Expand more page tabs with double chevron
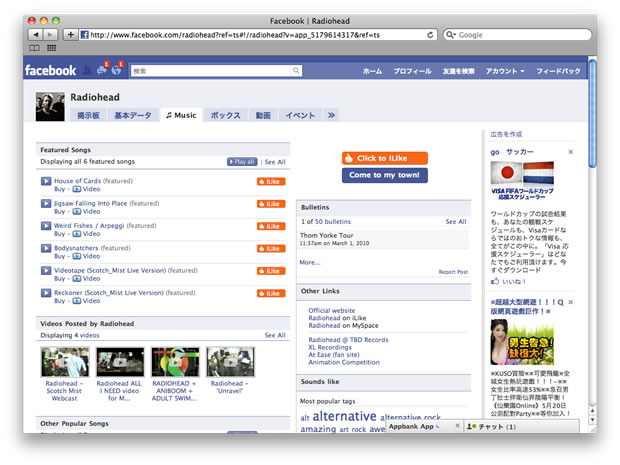 [331, 115]
